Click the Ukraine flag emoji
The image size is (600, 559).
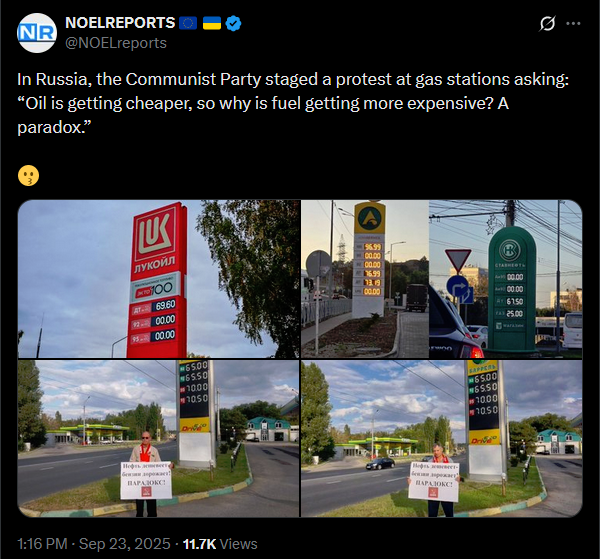[212, 23]
